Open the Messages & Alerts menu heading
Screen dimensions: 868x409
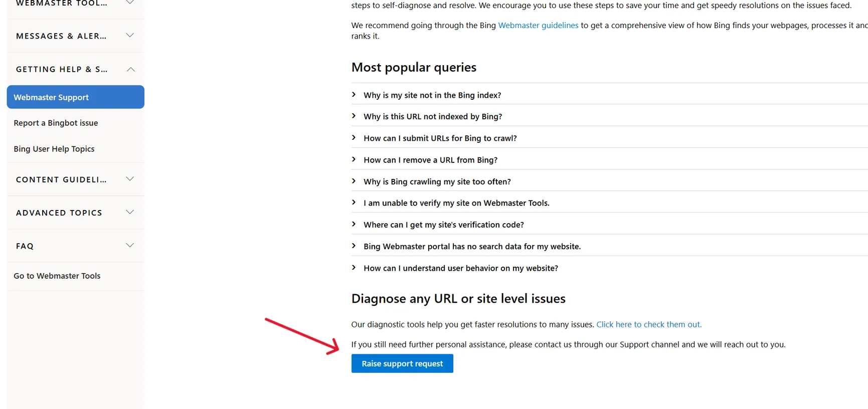click(x=61, y=36)
